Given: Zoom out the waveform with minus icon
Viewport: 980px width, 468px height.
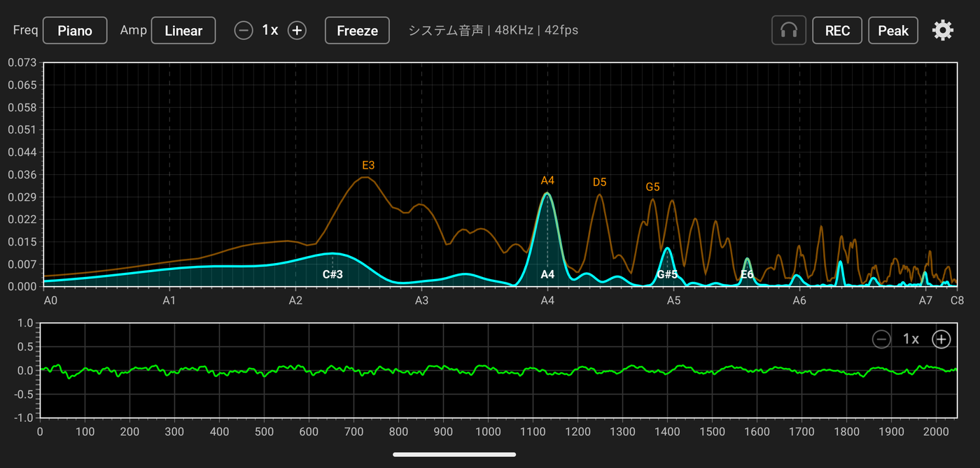Looking at the screenshot, I should pos(881,339).
